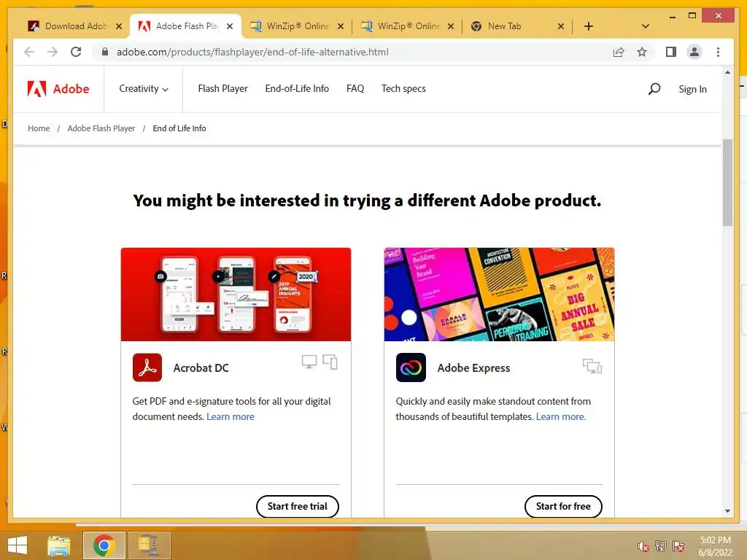
Task: Click the Adobe Express banner image
Action: pyautogui.click(x=499, y=295)
